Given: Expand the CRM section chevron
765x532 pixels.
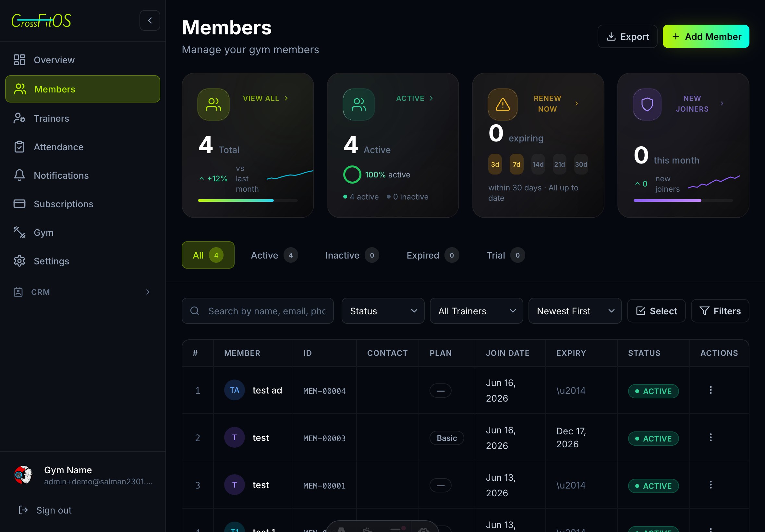Looking at the screenshot, I should pyautogui.click(x=148, y=292).
